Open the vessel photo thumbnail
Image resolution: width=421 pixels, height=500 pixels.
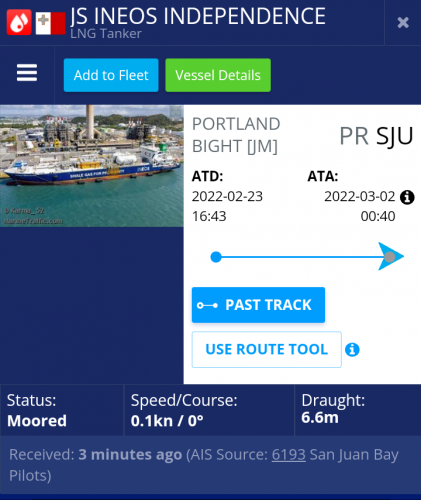(92, 166)
